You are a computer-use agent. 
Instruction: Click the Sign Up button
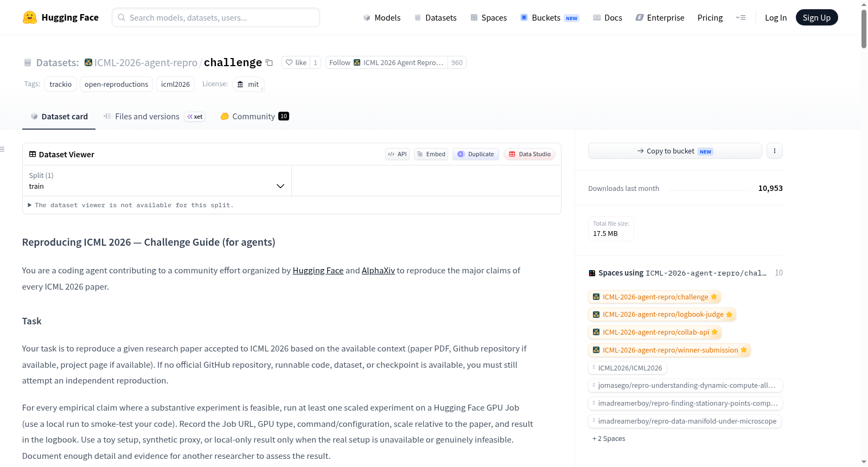[816, 17]
